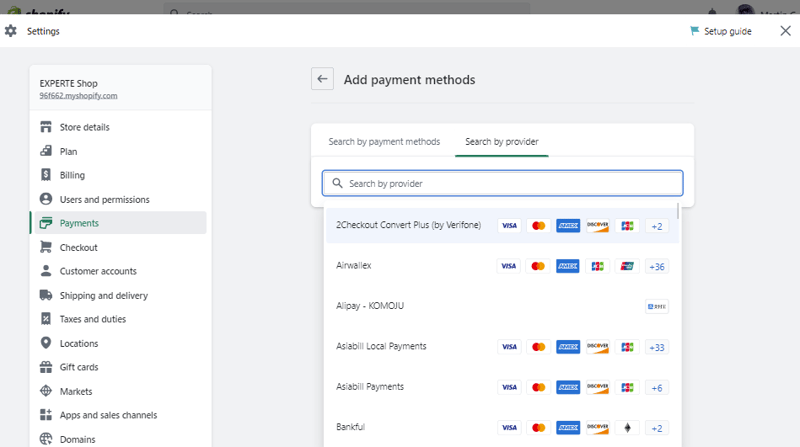Viewport: 800px width, 447px height.
Task: Click the +6 badge for Asiabill Payments
Action: pos(657,388)
